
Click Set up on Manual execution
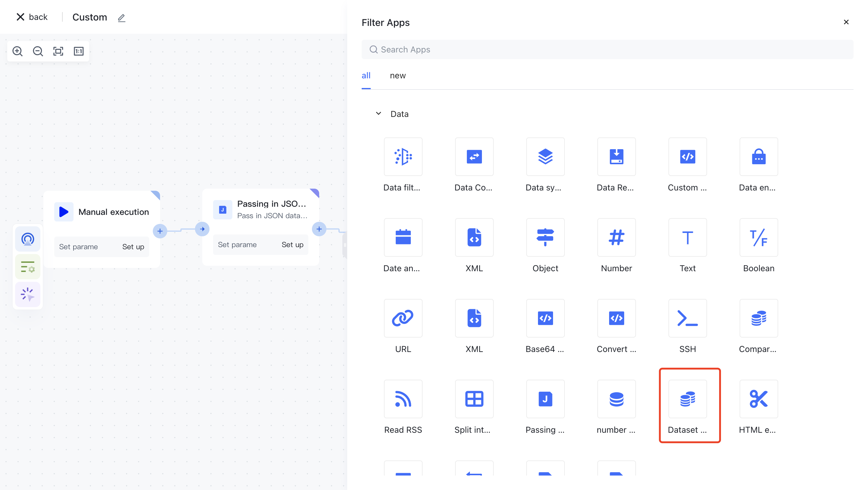point(133,247)
